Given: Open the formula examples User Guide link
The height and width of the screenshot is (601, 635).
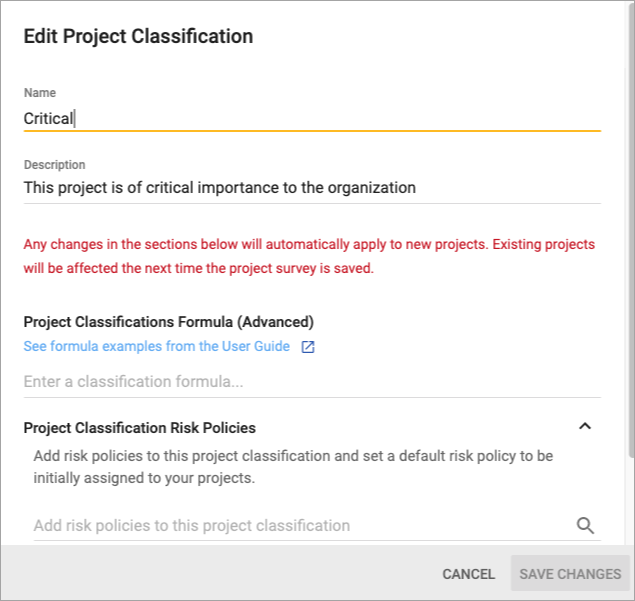Looking at the screenshot, I should (156, 346).
